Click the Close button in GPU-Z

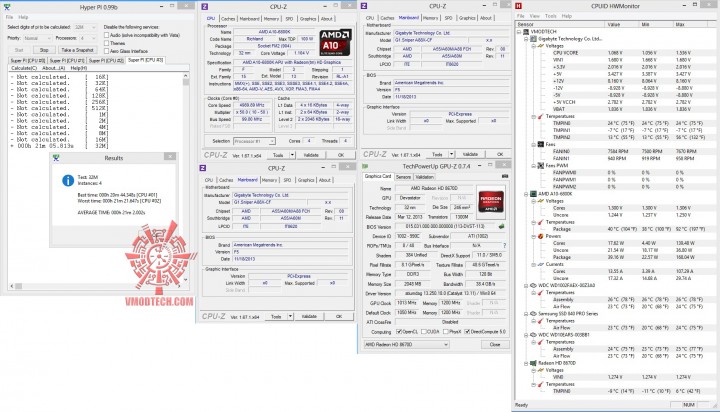click(x=495, y=344)
